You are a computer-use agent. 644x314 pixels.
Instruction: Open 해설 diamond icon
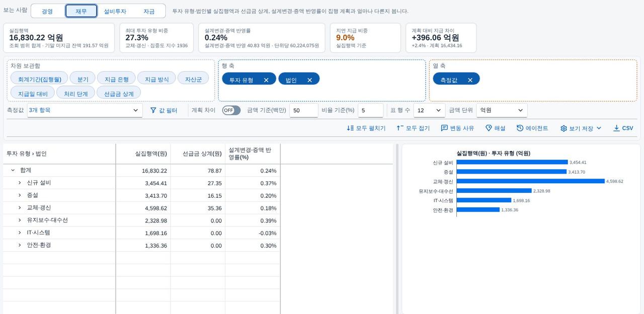point(489,128)
